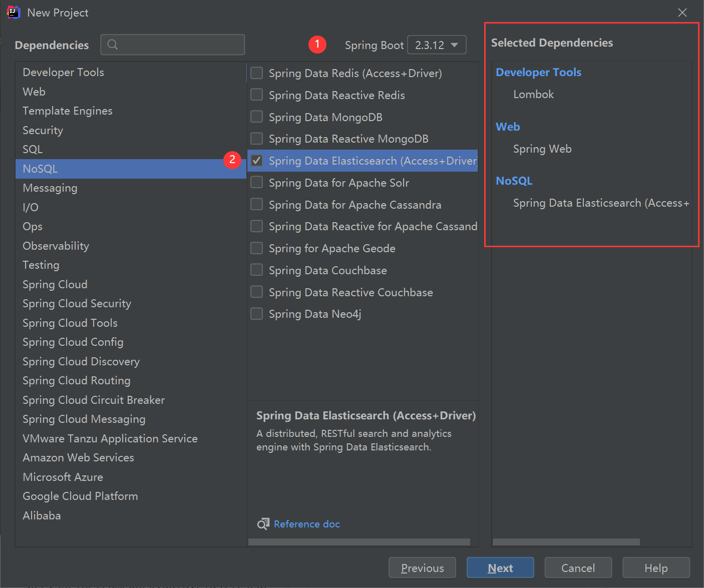Click Developer Tools heading in Selected Dependencies

(538, 72)
